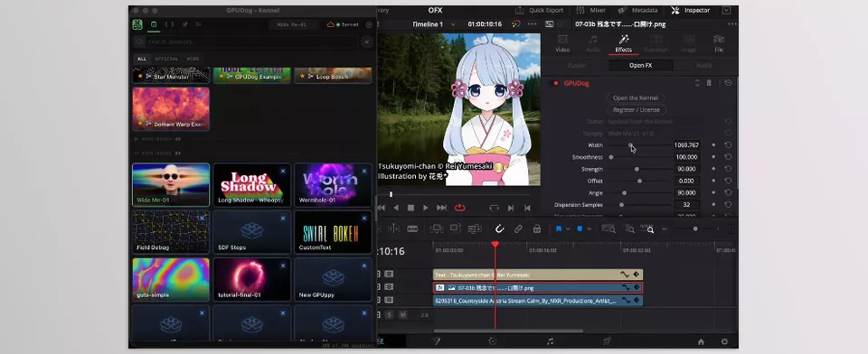Select the MINE filter tab

click(x=193, y=59)
